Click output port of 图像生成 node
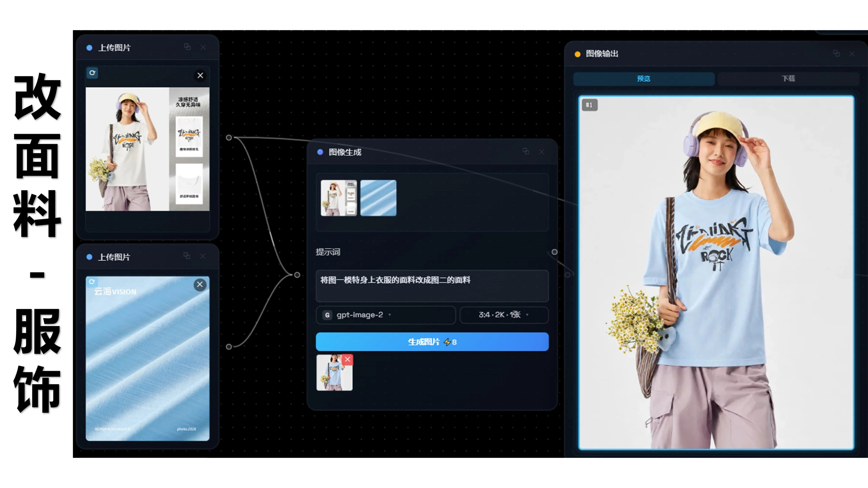 click(x=554, y=252)
